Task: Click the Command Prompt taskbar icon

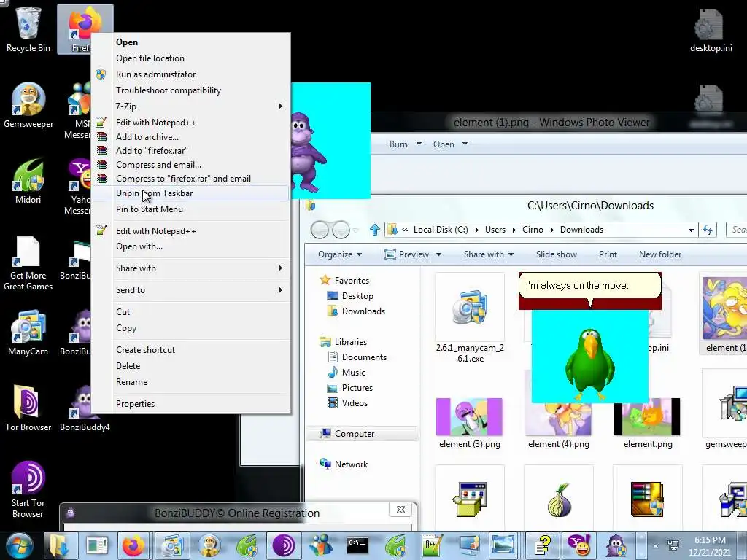Action: pos(357,545)
